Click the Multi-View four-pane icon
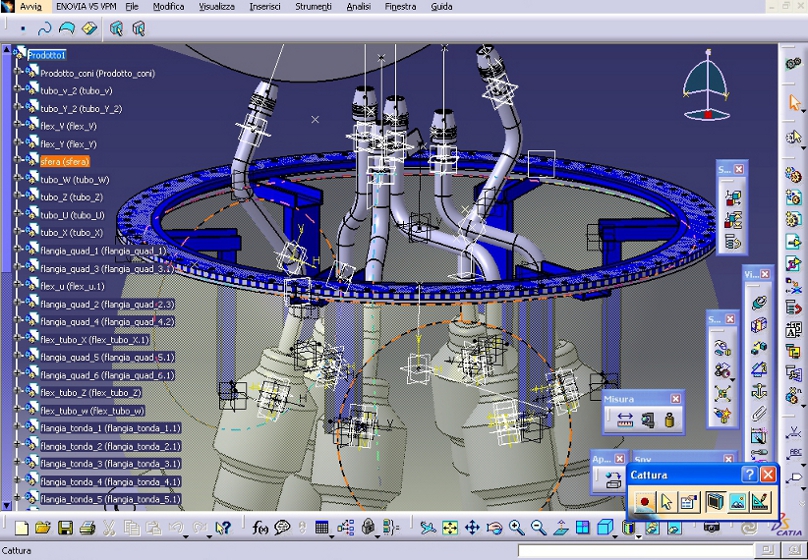The width and height of the screenshot is (808, 560). click(x=583, y=528)
